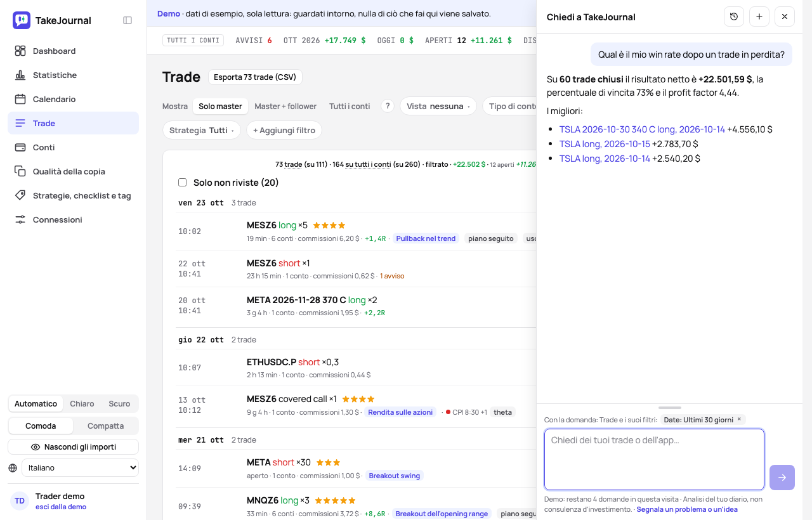812x520 pixels.
Task: Open the 'TUTTI I CONTI' account selector
Action: [x=193, y=41]
